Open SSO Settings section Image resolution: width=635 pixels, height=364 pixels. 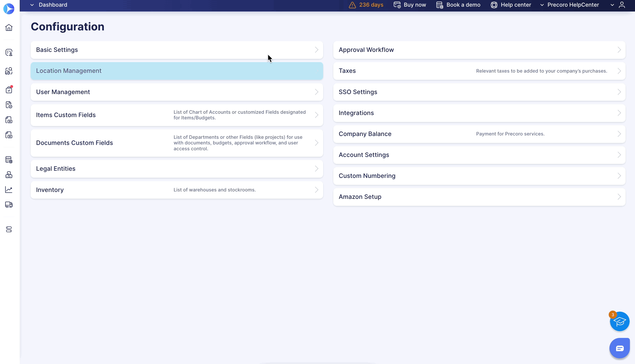click(x=479, y=92)
